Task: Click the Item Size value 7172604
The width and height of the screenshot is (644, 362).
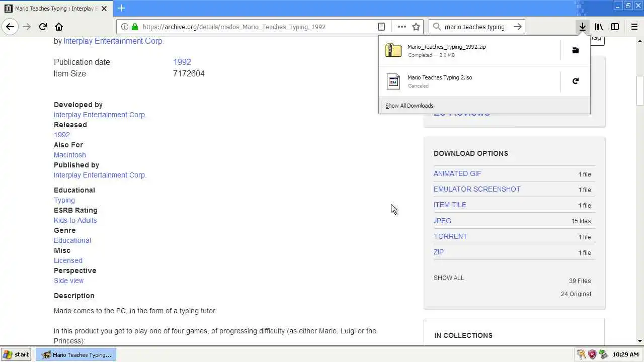Action: [189, 73]
